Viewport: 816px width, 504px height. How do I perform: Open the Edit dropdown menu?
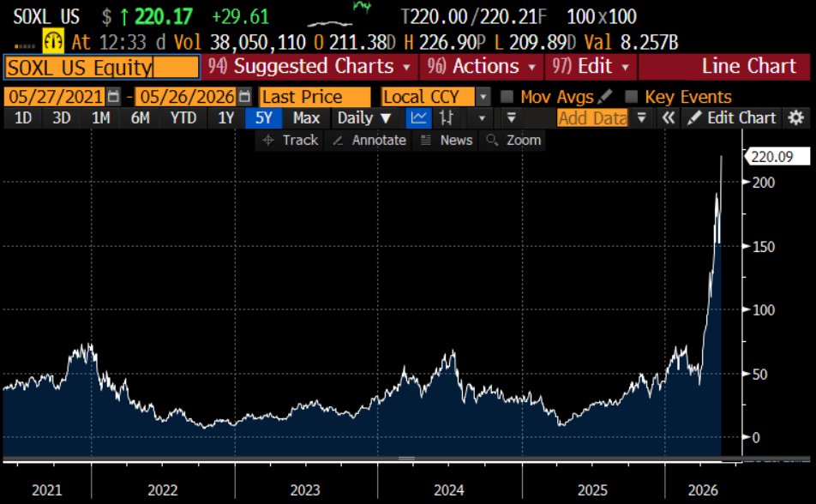tap(591, 67)
